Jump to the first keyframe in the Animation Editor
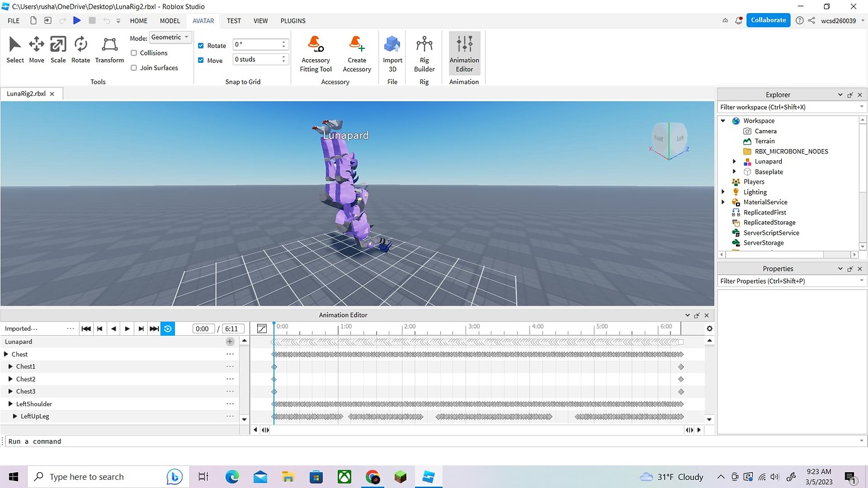868x488 pixels. point(86,329)
